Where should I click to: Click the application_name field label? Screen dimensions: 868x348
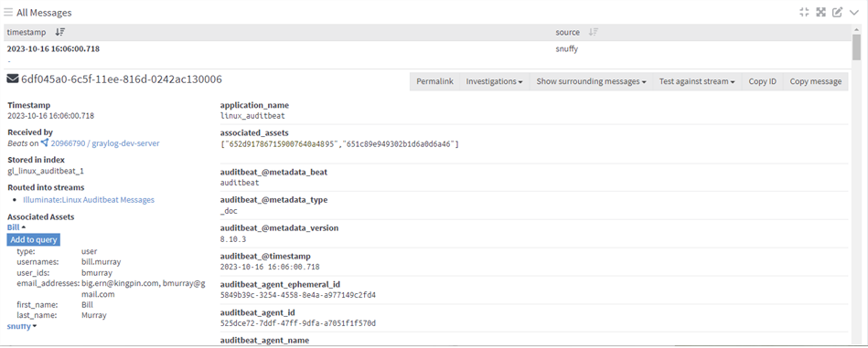pos(254,105)
